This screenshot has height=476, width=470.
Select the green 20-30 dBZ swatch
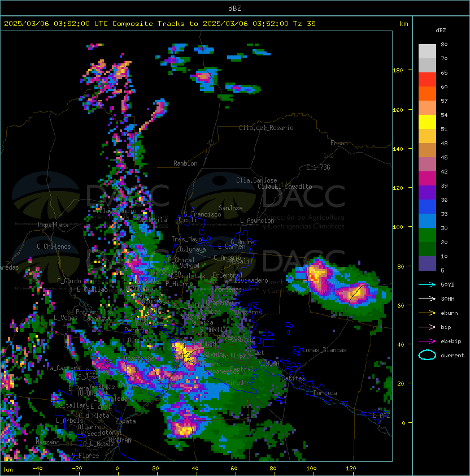(427, 235)
